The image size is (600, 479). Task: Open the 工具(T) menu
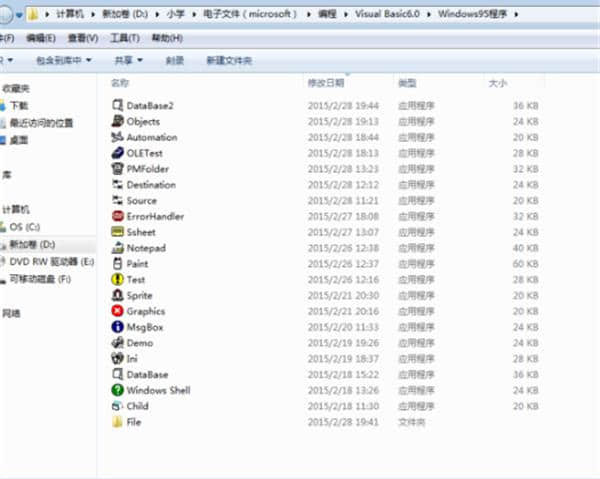pyautogui.click(x=123, y=38)
